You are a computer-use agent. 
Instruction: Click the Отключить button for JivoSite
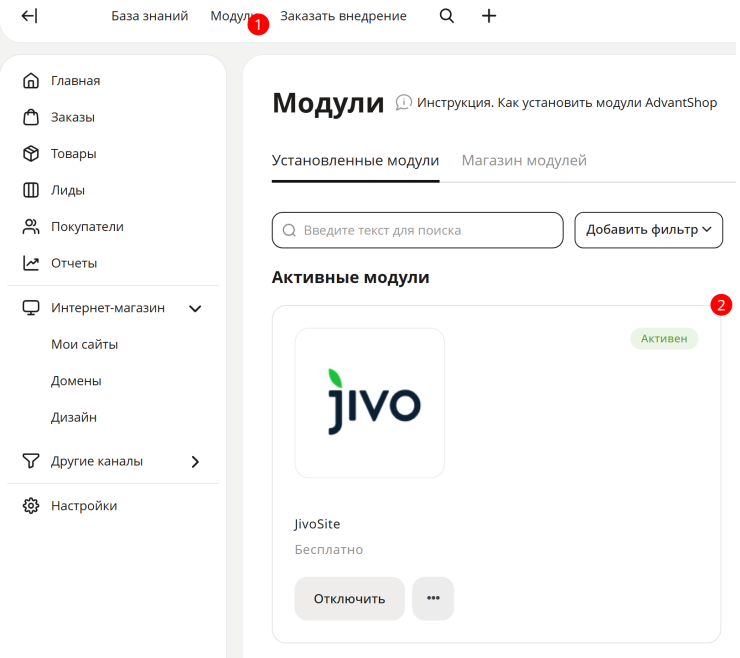[350, 599]
